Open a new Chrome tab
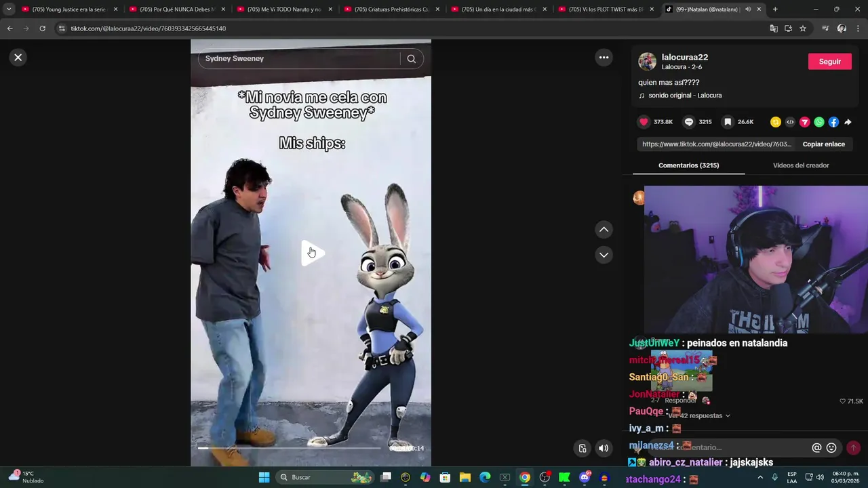Image resolution: width=868 pixels, height=488 pixels. (775, 9)
